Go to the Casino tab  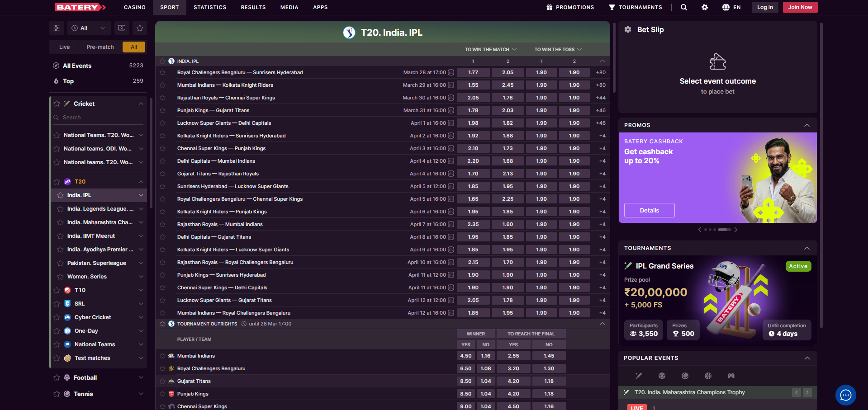click(134, 7)
